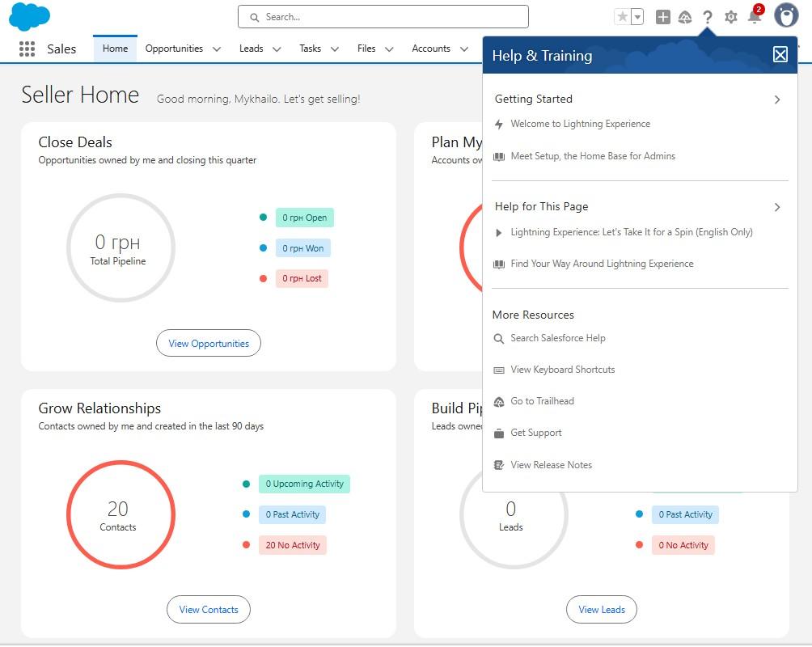Open the App Launcher grid icon

click(27, 49)
